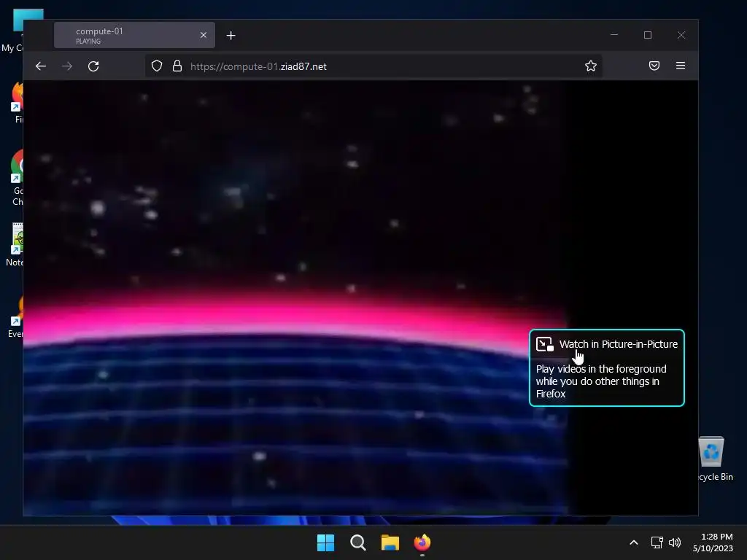Open the Firefox hamburger application menu

(681, 66)
